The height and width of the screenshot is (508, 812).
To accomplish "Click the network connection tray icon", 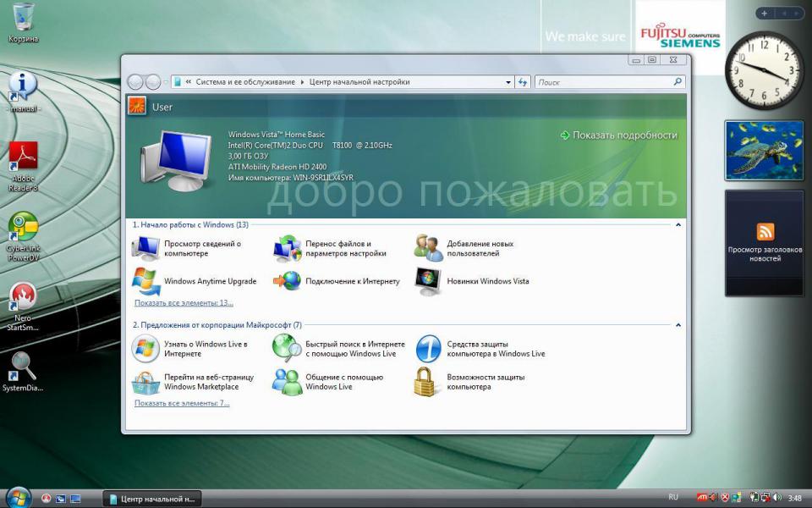I will pos(765,498).
